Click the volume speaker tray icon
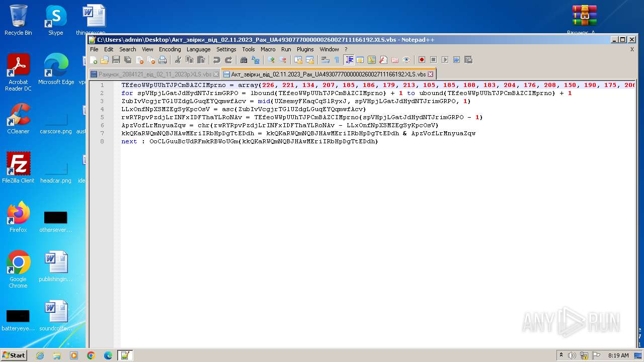The height and width of the screenshot is (362, 644). (572, 355)
